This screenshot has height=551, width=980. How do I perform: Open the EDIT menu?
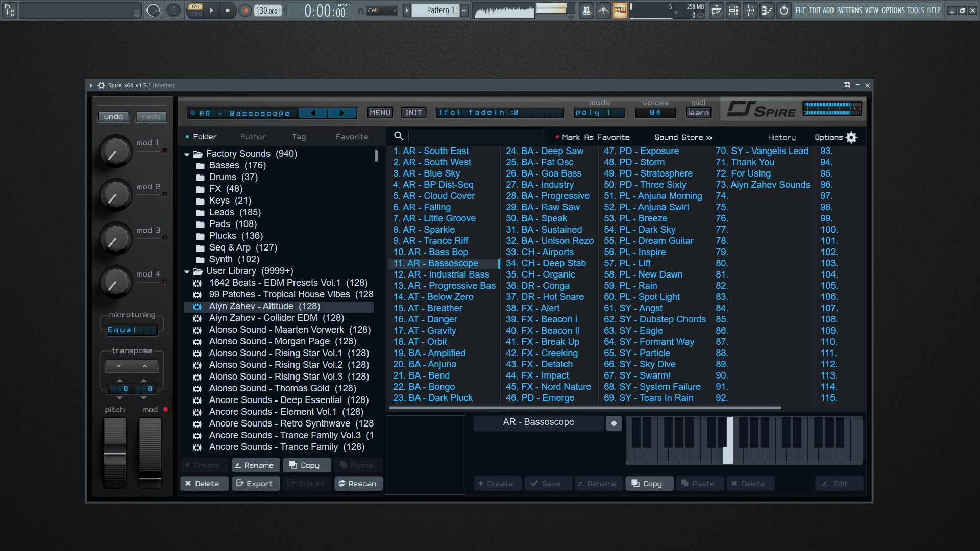(x=815, y=10)
